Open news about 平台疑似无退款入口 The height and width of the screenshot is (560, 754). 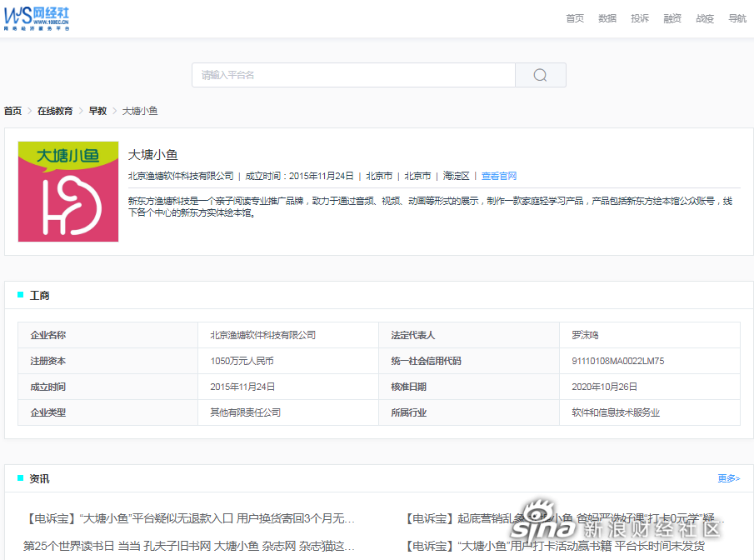pos(189,518)
